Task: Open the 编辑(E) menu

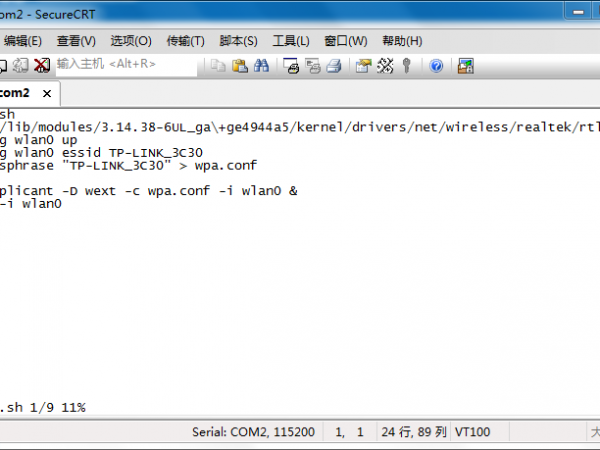Action: coord(23,41)
